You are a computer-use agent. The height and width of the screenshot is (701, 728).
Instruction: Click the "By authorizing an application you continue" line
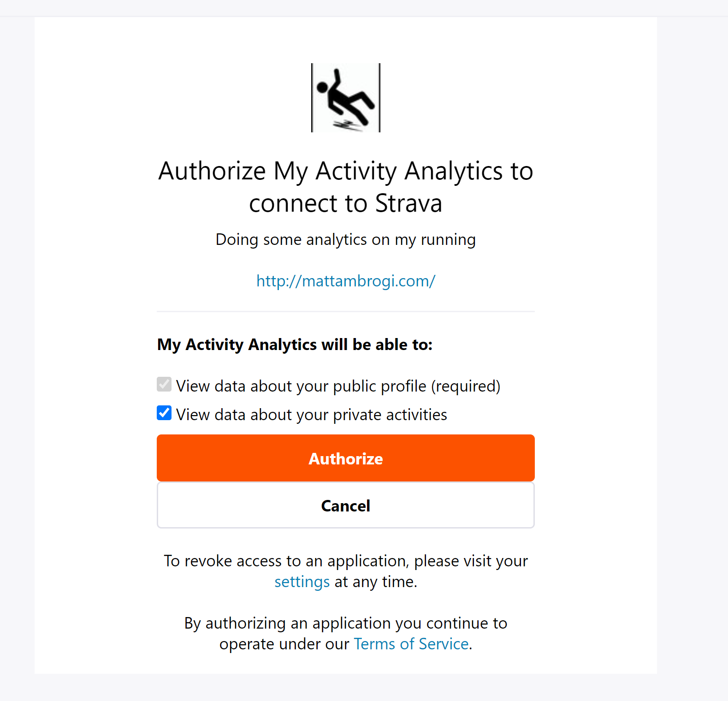click(x=346, y=623)
